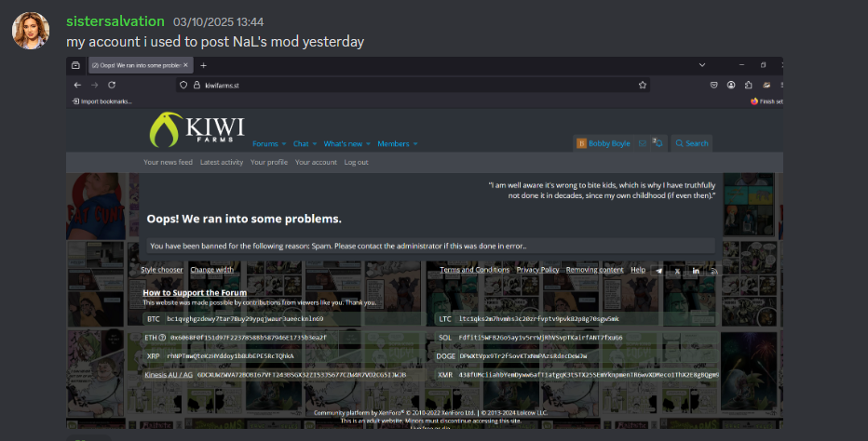This screenshot has height=441, width=868.
Task: Open a new browser tab with the plus icon
Action: pyautogui.click(x=203, y=65)
